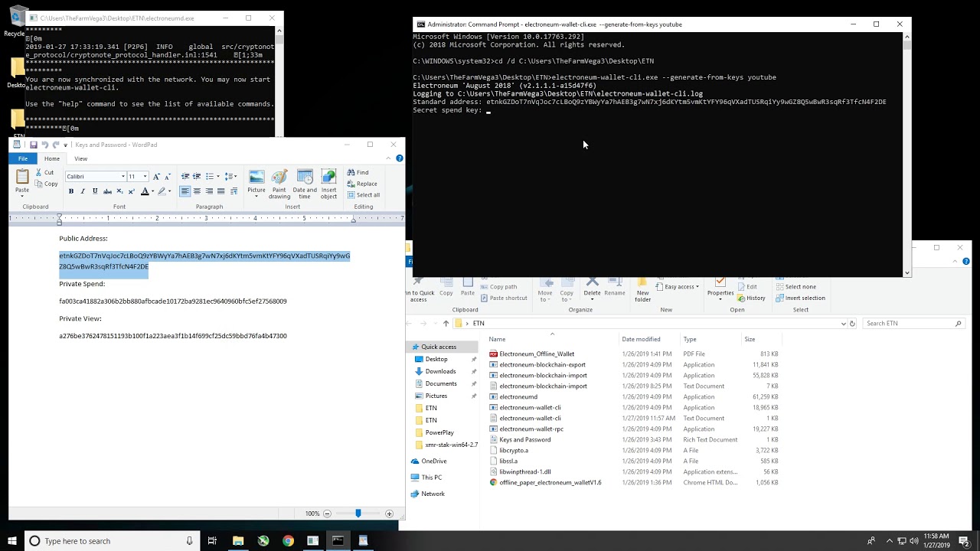Click Find in WordPad's Editing group
The image size is (980, 551).
point(358,172)
